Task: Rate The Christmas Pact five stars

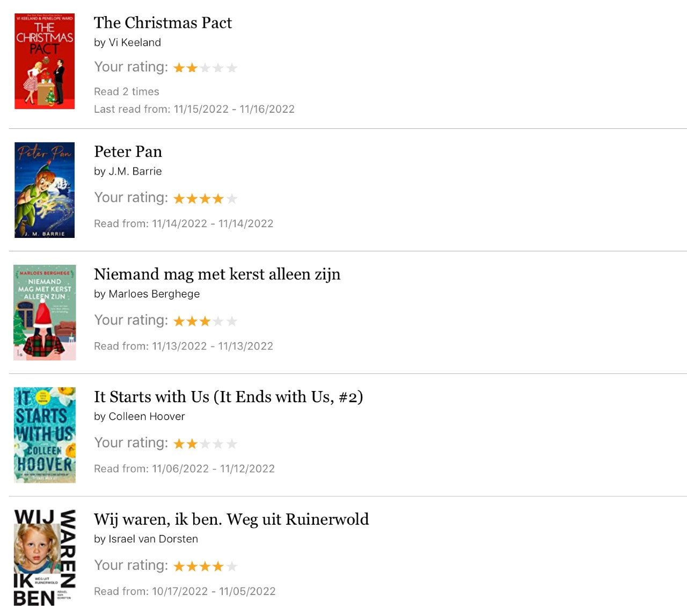Action: tap(232, 68)
